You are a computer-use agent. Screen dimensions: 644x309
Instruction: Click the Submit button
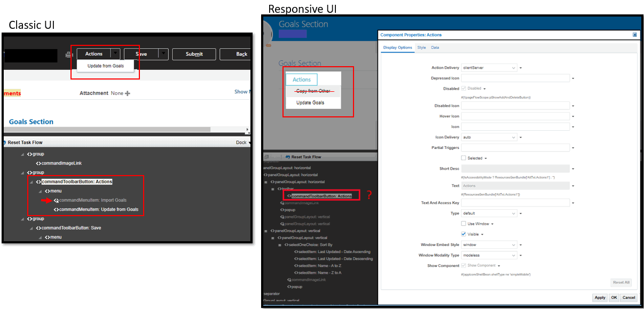click(194, 54)
